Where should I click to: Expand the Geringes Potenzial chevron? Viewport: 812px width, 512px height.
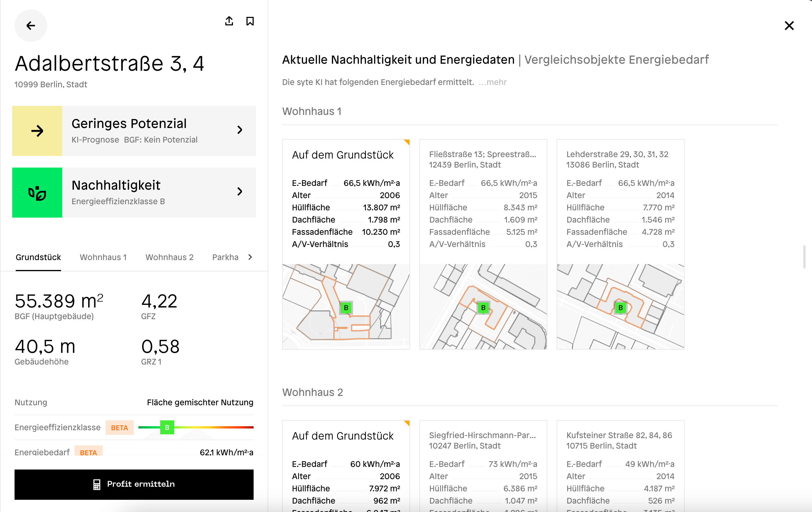[240, 130]
